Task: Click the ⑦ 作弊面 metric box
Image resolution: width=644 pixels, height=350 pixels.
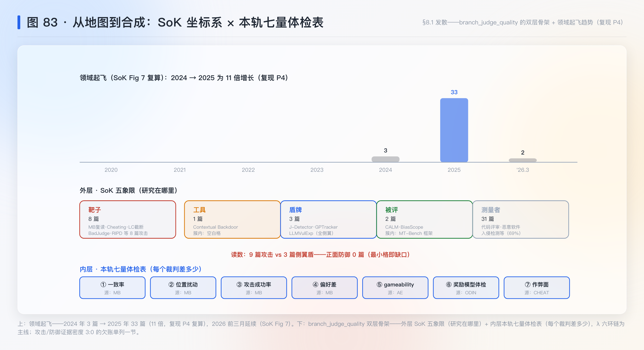Action: pos(537,288)
